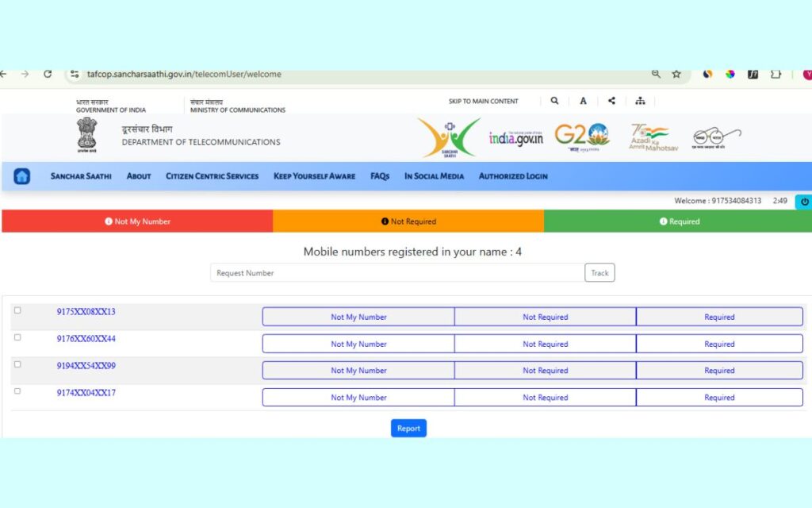Open Keep Yourself Aware menu

tap(314, 176)
